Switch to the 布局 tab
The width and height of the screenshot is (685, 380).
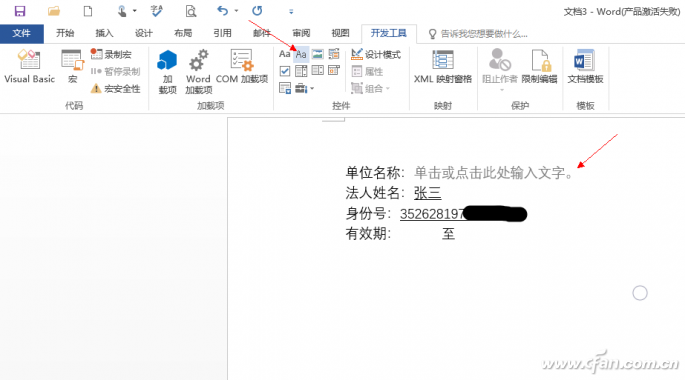pos(183,33)
